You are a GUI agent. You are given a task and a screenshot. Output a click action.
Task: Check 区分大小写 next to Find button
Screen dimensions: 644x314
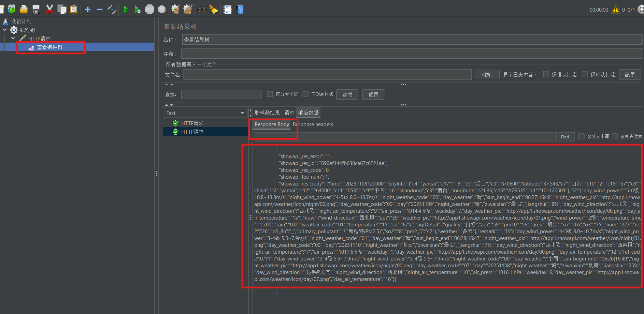click(581, 136)
